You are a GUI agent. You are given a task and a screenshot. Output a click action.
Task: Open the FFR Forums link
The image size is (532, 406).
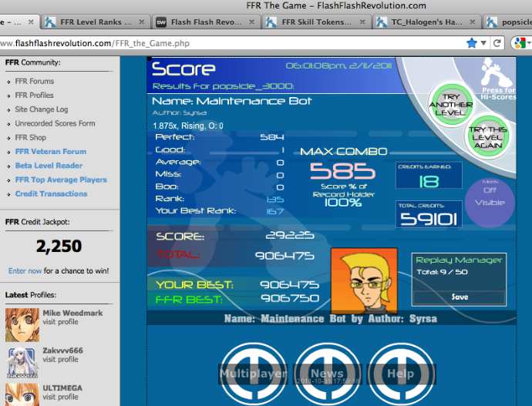tap(34, 82)
